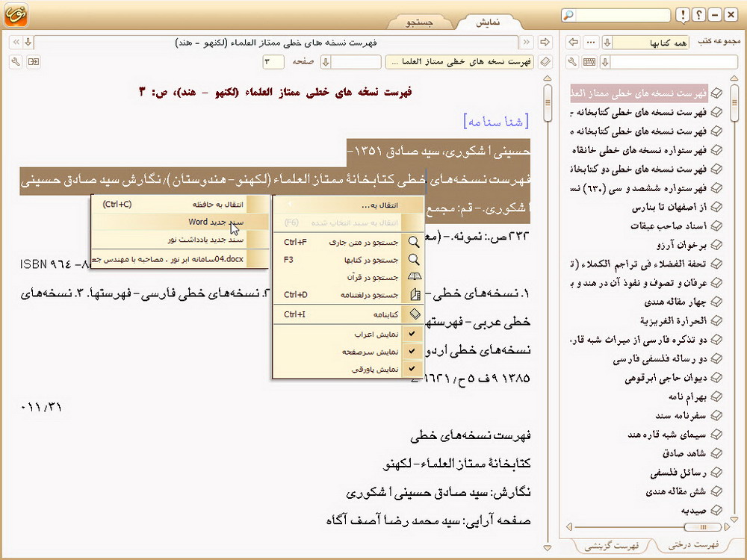Select سیمای شبه قاره هند in the list
747x560 pixels.
(667, 435)
